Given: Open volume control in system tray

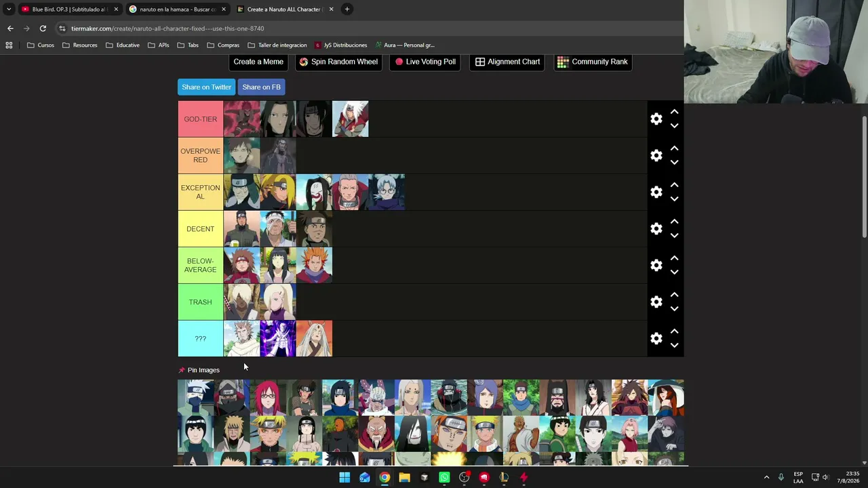Looking at the screenshot, I should point(827,477).
